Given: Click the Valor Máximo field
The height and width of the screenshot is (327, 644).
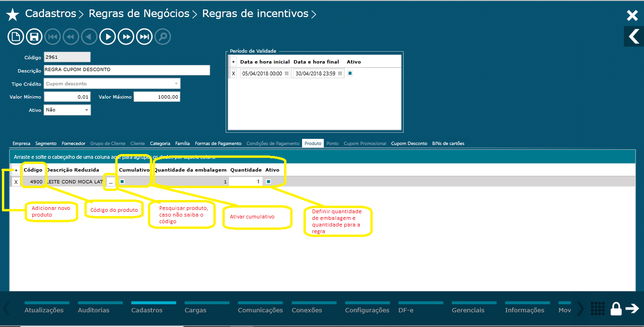Looking at the screenshot, I should click(x=157, y=97).
